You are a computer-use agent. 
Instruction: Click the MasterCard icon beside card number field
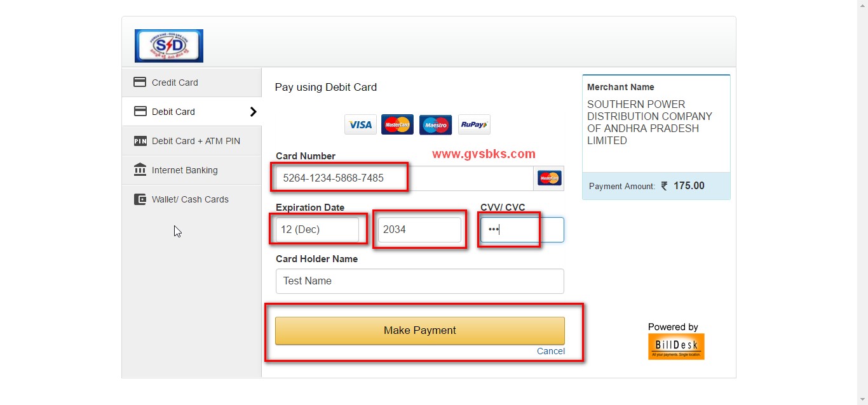[x=549, y=178]
